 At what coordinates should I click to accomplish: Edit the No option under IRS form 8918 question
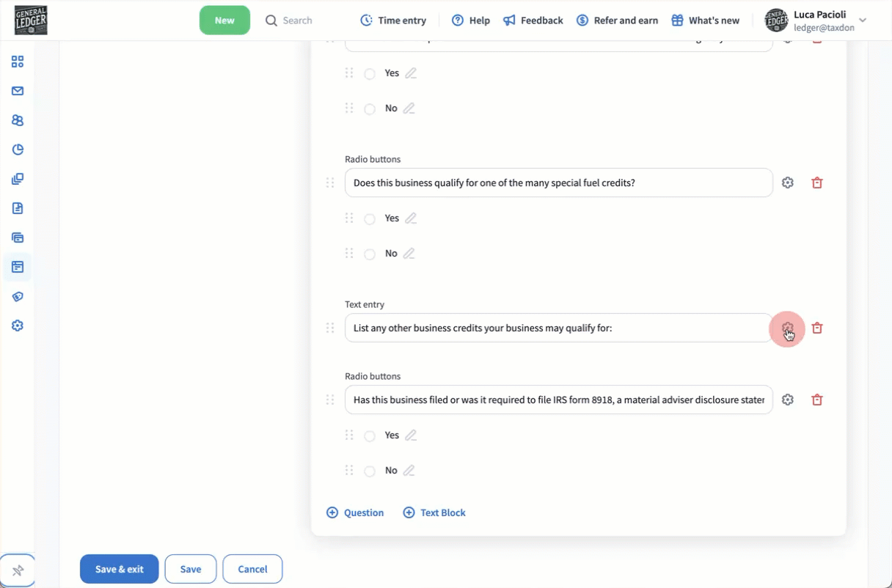coord(409,471)
